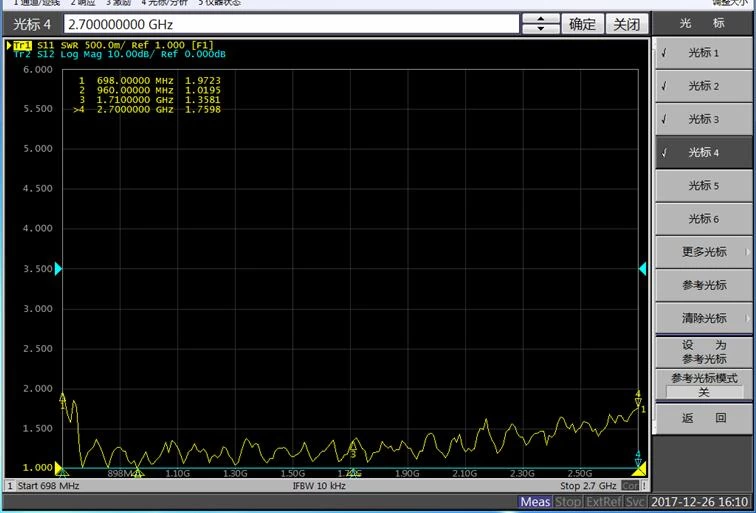Click the Meas status indicator
This screenshot has width=756, height=513.
coord(536,502)
